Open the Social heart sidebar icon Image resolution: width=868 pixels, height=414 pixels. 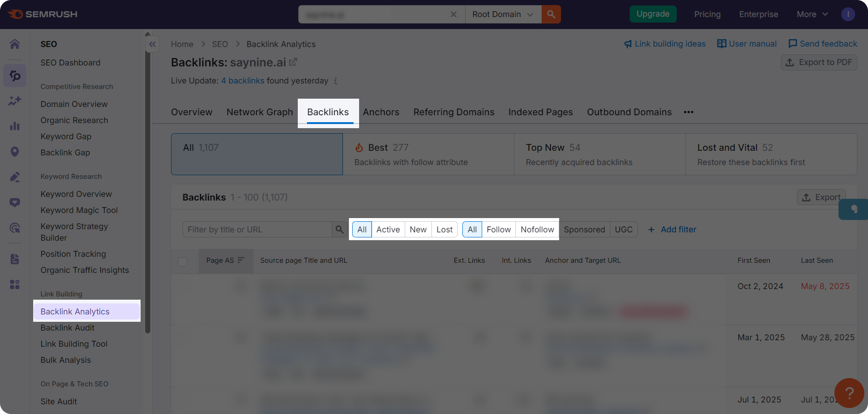(15, 202)
